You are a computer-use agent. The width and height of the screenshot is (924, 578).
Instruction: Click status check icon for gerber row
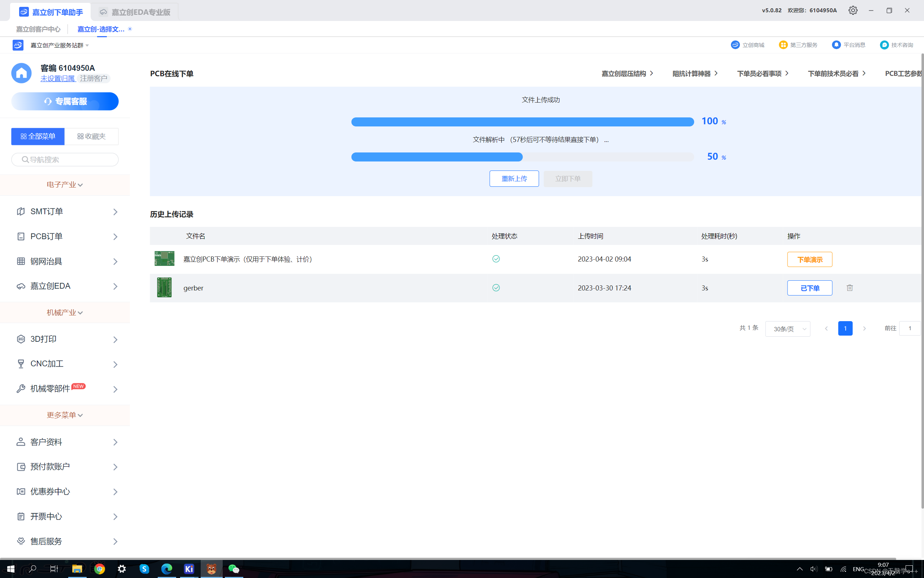coord(496,288)
